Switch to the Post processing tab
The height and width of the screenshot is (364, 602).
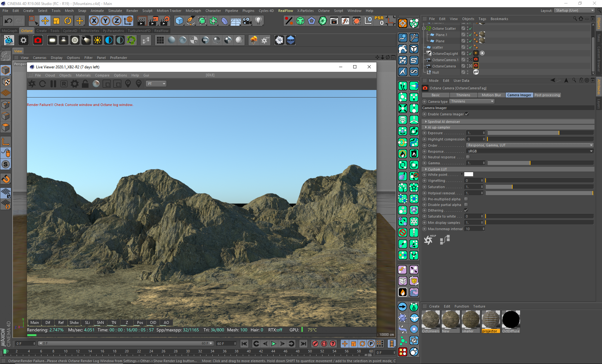[547, 95]
